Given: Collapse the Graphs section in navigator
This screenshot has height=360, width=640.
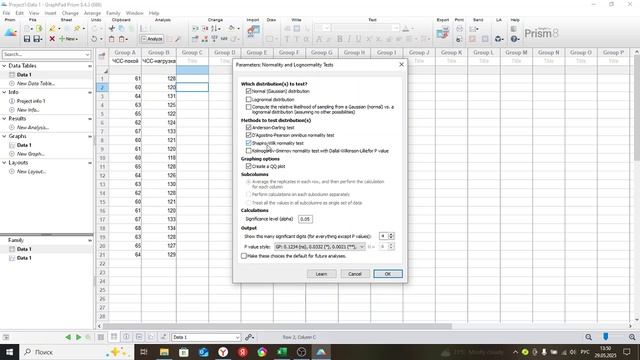Looking at the screenshot, I should (4, 136).
